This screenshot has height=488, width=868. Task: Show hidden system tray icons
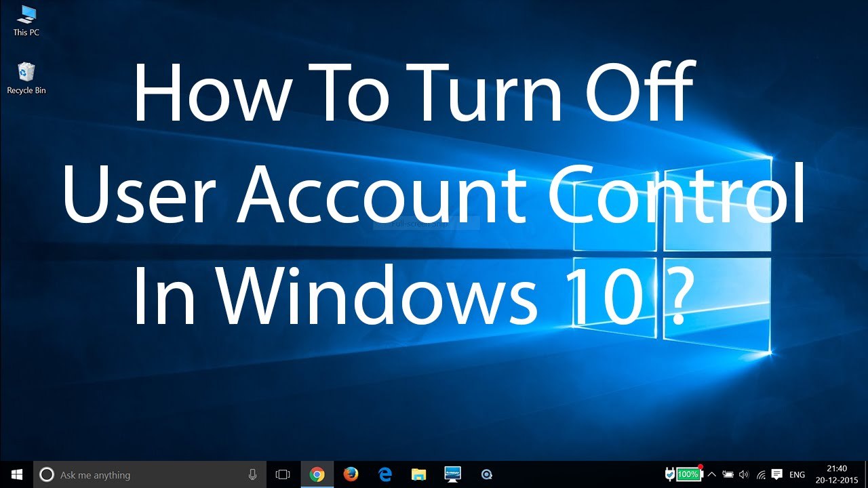point(711,474)
